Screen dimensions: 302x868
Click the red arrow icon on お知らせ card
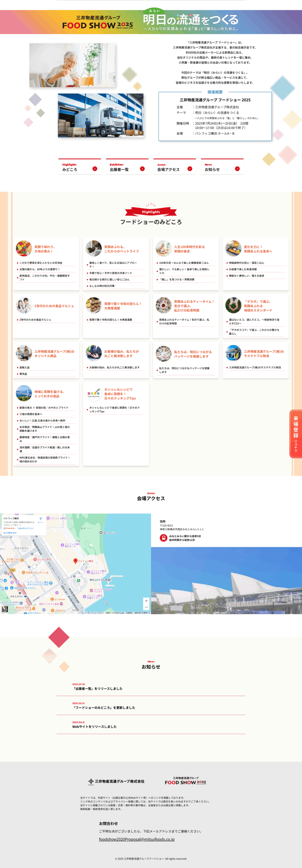237,169
